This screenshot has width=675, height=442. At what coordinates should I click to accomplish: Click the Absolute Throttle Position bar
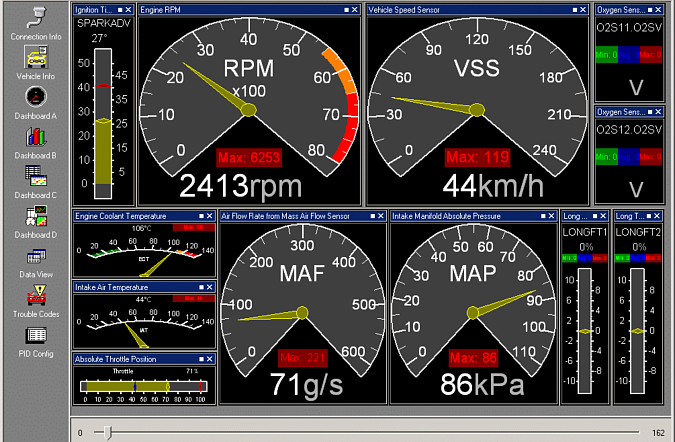coord(144,385)
